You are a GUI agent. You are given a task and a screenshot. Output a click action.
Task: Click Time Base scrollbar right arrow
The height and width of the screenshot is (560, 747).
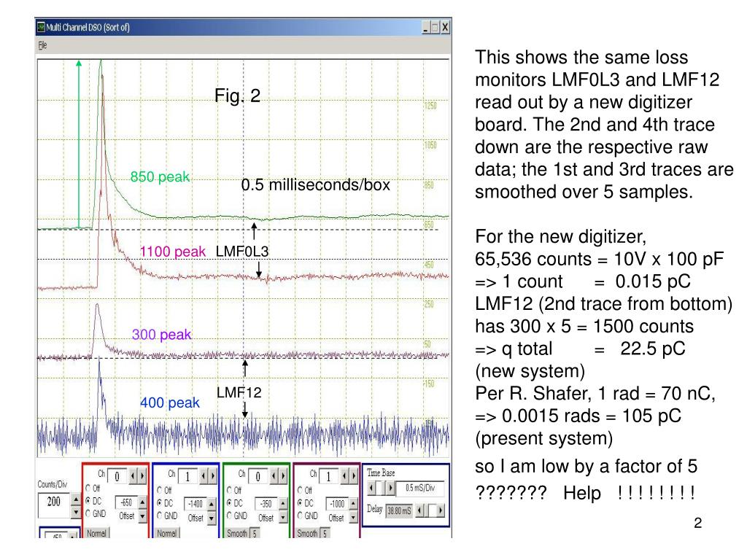390,488
